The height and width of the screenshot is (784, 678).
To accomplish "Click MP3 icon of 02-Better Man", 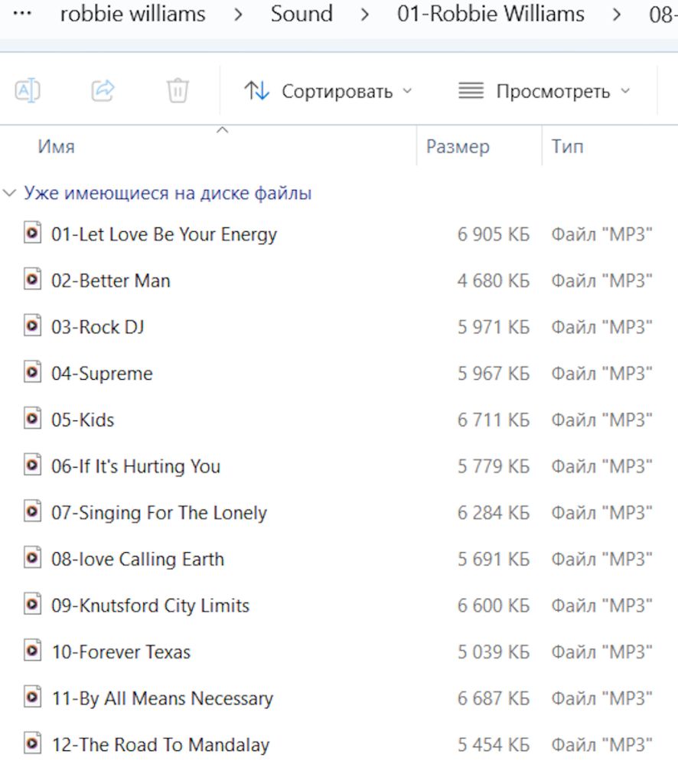I will click(x=32, y=279).
